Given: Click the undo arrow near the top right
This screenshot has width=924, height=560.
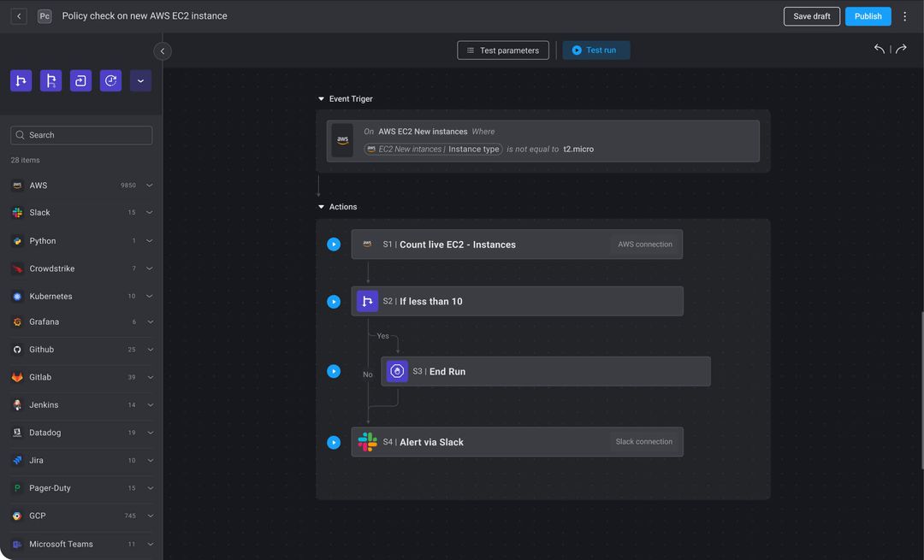Looking at the screenshot, I should pyautogui.click(x=879, y=49).
